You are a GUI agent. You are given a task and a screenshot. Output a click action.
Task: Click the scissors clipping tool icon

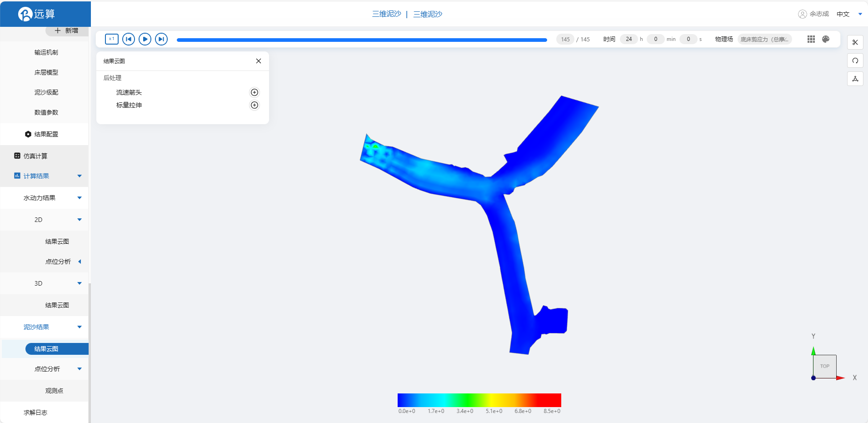click(855, 42)
